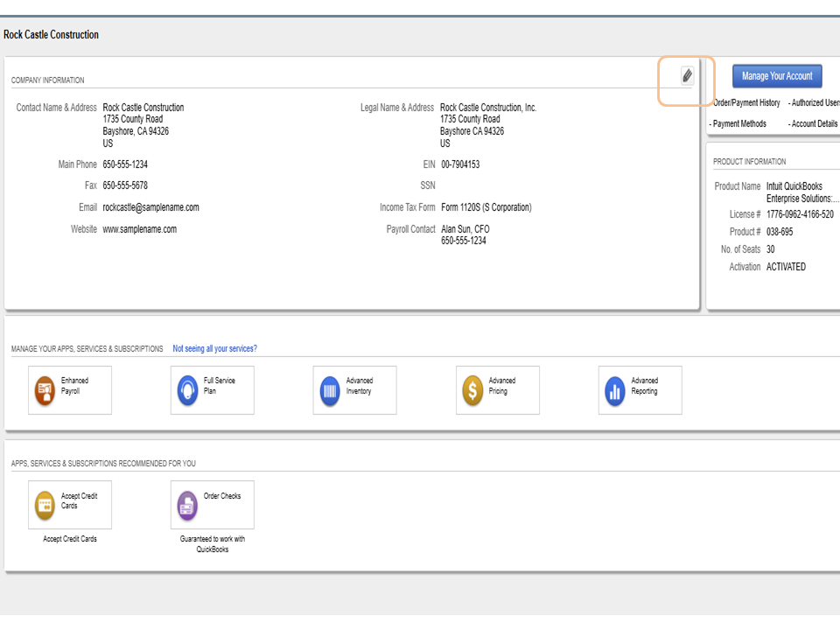840x630 pixels.
Task: Open the Enhanced Payroll service icon
Action: (x=45, y=390)
